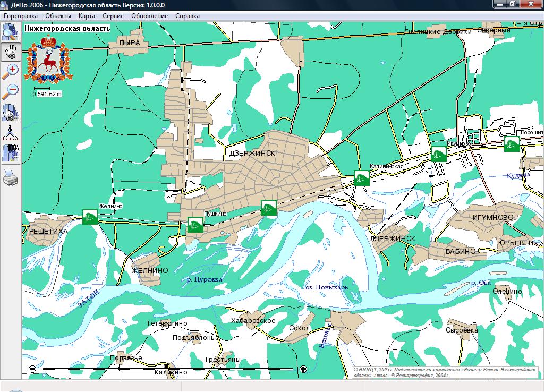Activate the hand pan tool

(x=11, y=52)
